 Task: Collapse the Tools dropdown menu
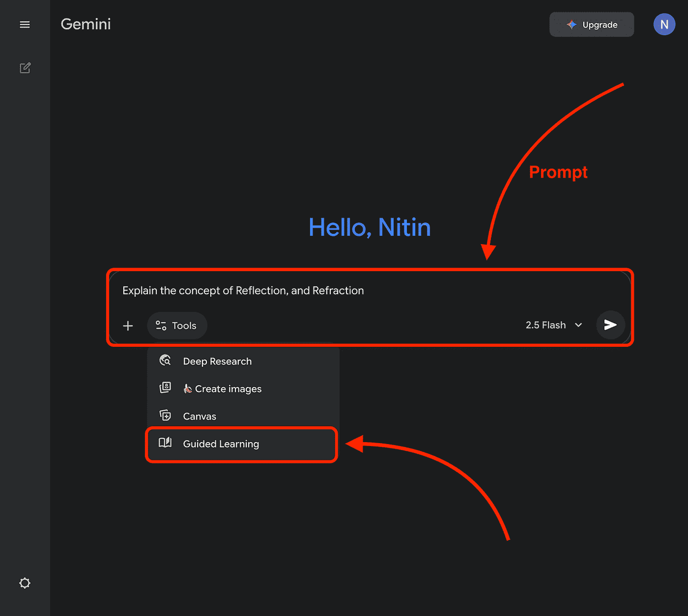[x=177, y=326]
